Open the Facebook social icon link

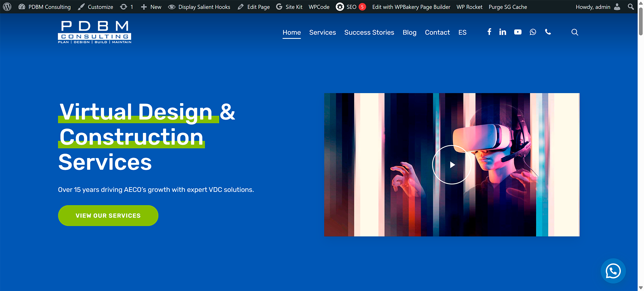(x=489, y=32)
